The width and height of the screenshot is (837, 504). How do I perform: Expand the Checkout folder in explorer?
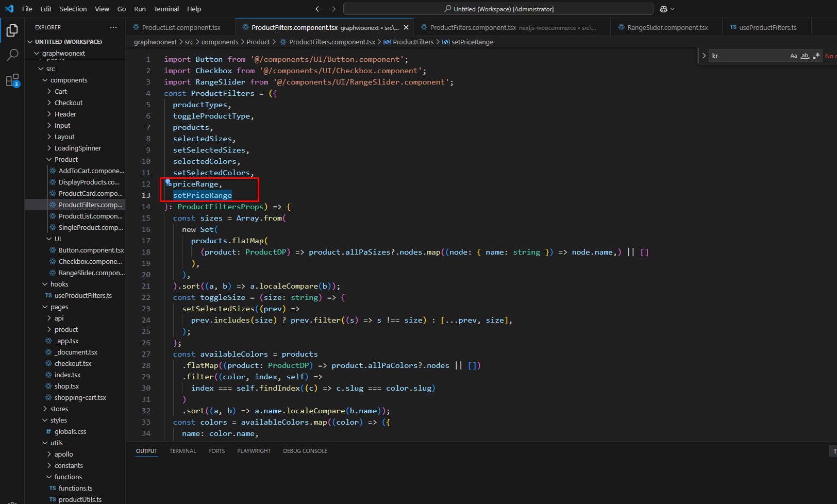point(68,103)
